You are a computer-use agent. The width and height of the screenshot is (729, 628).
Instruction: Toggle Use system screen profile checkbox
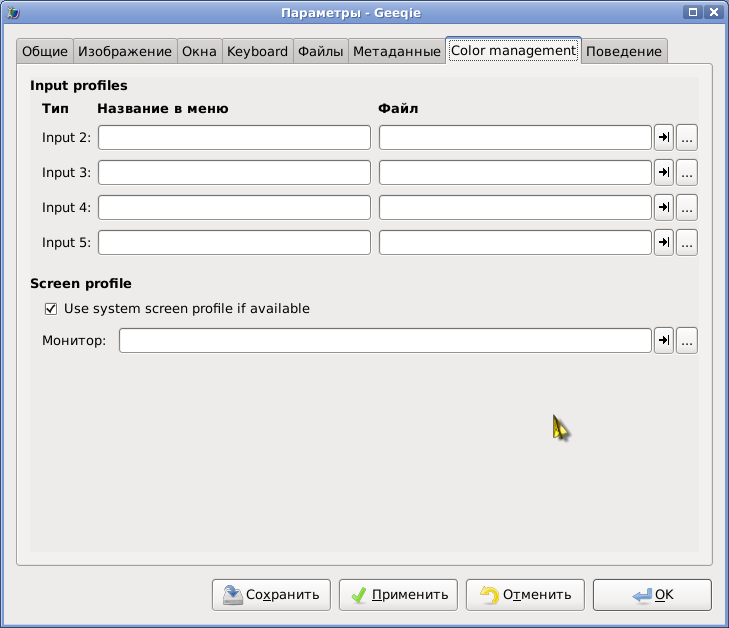pyautogui.click(x=51, y=309)
